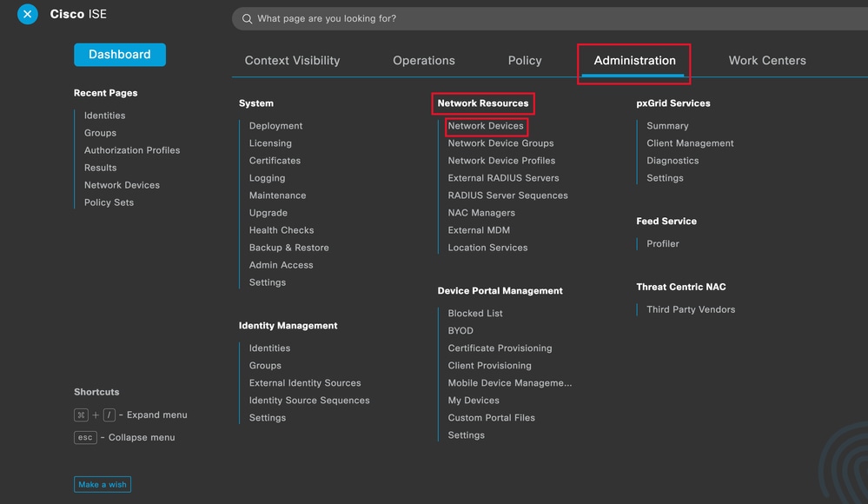
Task: Open Client Management under pxGrid Services
Action: click(690, 143)
